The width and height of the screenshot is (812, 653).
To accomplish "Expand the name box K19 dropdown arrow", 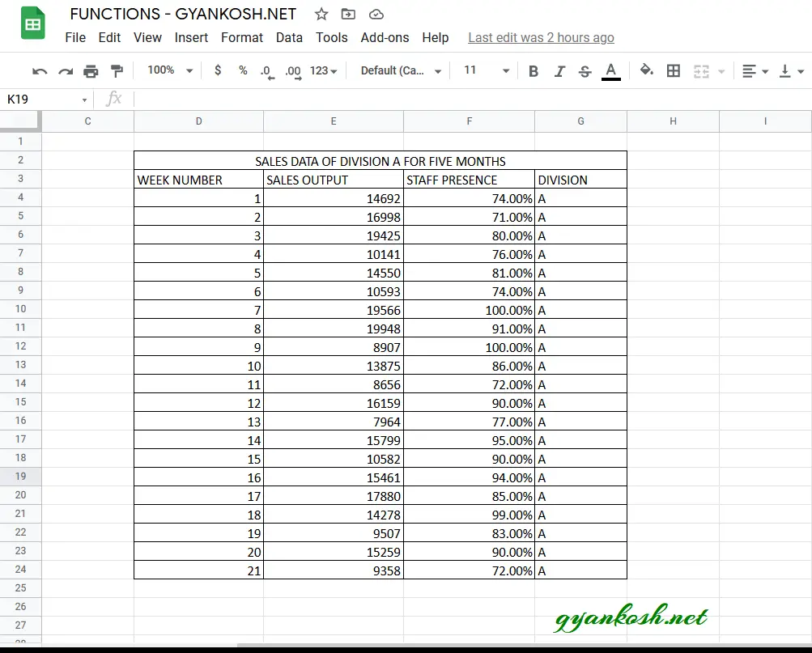I will 84,100.
